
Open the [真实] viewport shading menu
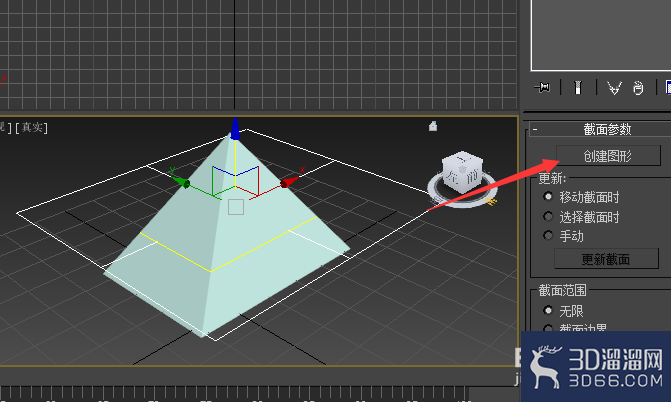32,127
